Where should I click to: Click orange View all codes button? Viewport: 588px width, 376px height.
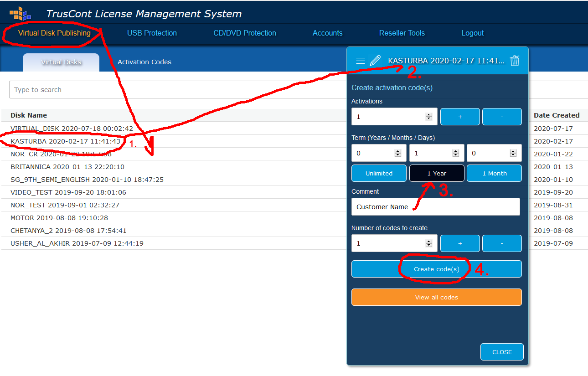[437, 297]
